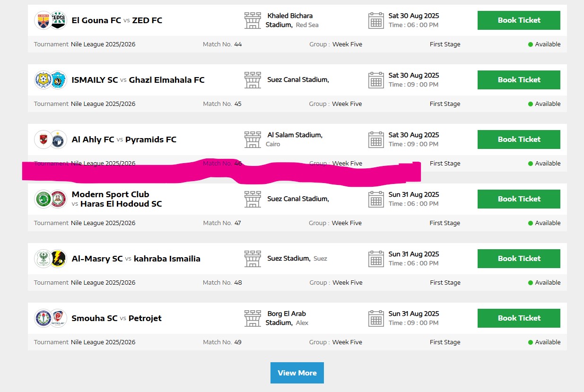The width and height of the screenshot is (584, 392).
Task: Click the Haras El Hodoud SC logo
Action: point(58,199)
